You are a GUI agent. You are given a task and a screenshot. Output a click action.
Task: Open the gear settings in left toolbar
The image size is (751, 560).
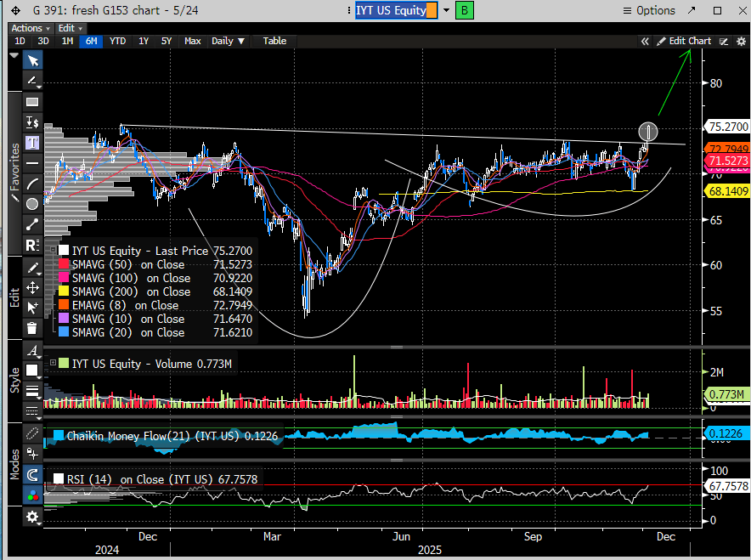coord(32,517)
